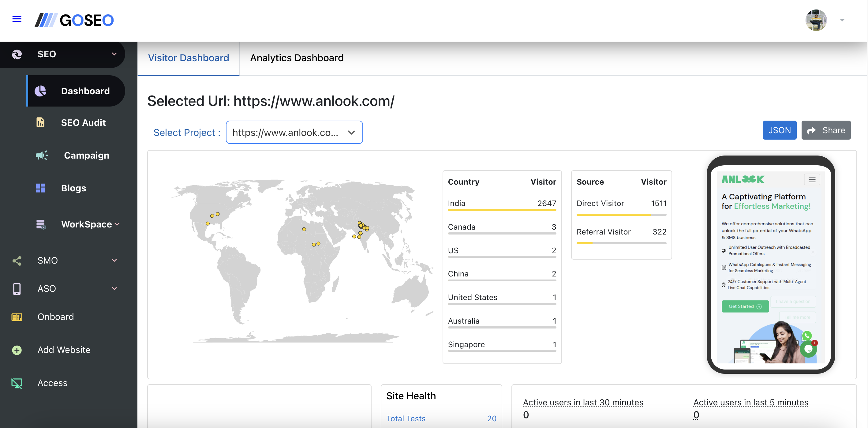This screenshot has width=868, height=428.
Task: Click the India visitor progress bar
Action: 502,210
